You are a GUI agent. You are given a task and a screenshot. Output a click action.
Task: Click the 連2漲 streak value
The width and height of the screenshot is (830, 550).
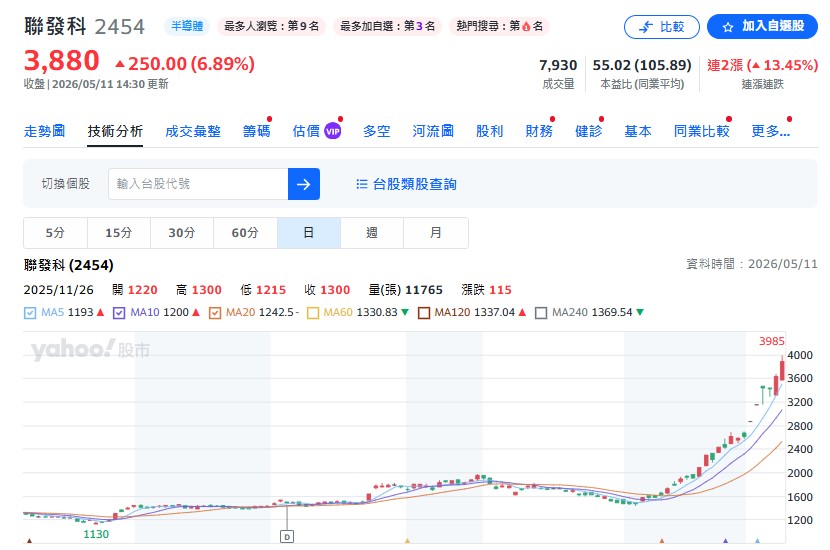click(x=763, y=65)
